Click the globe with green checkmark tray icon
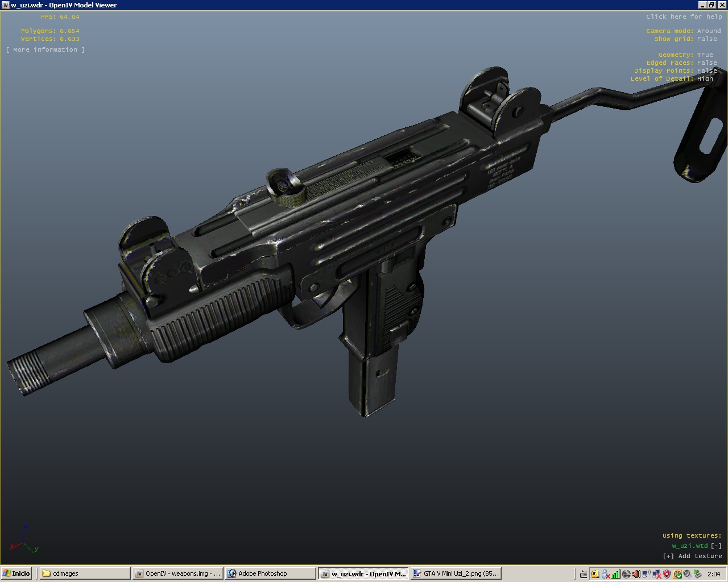 (677, 574)
